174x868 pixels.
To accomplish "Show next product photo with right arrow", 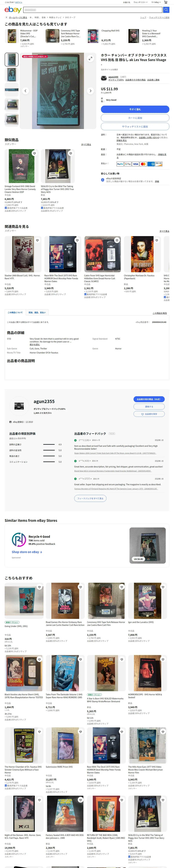I will [90, 91].
